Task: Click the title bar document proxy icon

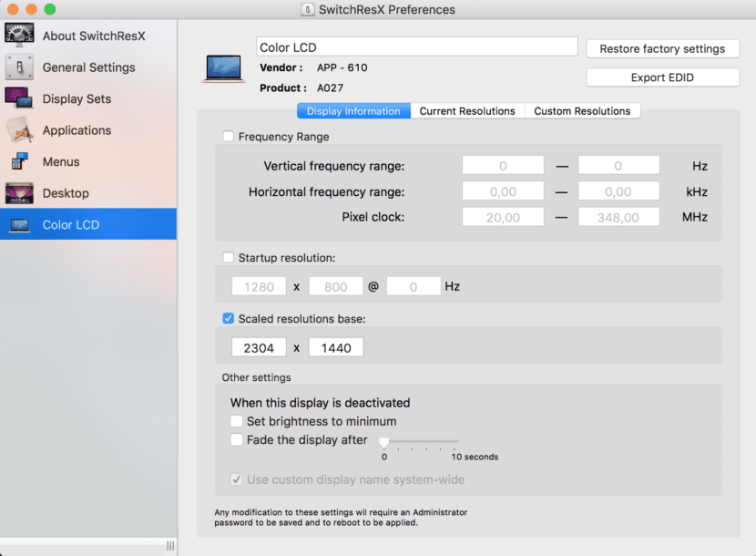Action: 307,9
